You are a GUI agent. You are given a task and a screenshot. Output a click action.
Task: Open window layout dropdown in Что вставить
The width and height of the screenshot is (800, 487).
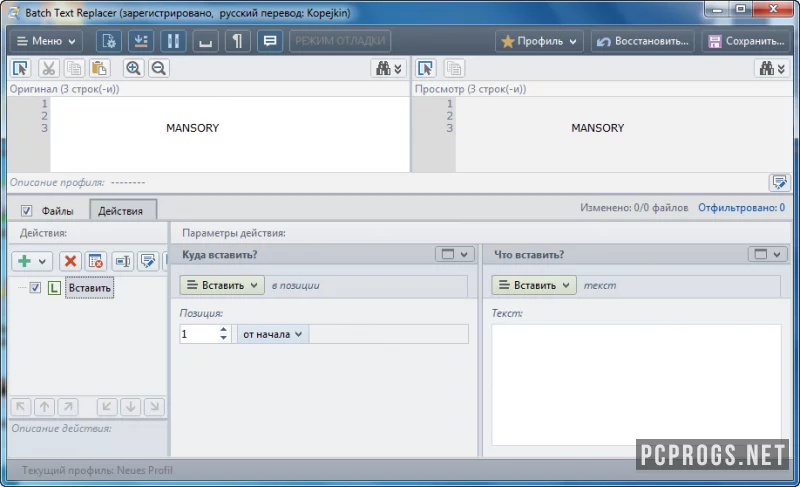(767, 254)
